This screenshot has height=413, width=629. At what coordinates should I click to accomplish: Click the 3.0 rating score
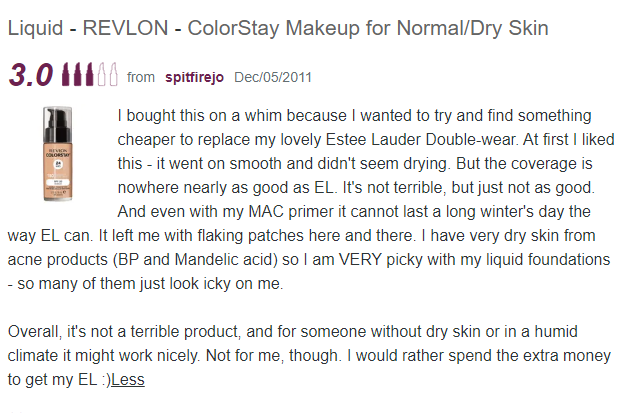pyautogui.click(x=31, y=75)
